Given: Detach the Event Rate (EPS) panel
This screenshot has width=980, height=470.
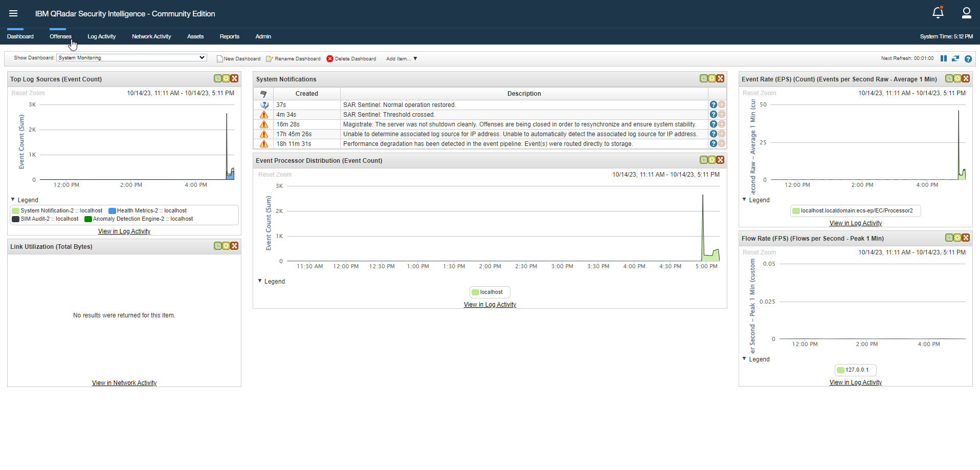Looking at the screenshot, I should 949,78.
